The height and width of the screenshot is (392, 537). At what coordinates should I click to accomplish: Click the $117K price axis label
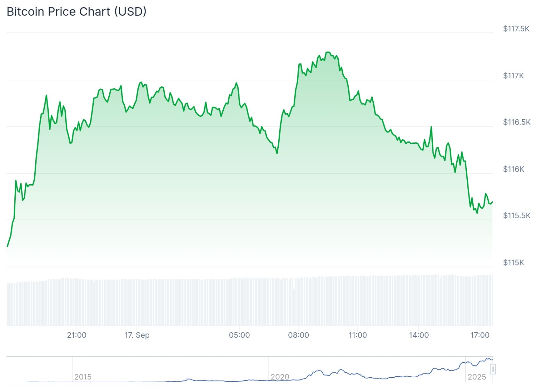[513, 76]
